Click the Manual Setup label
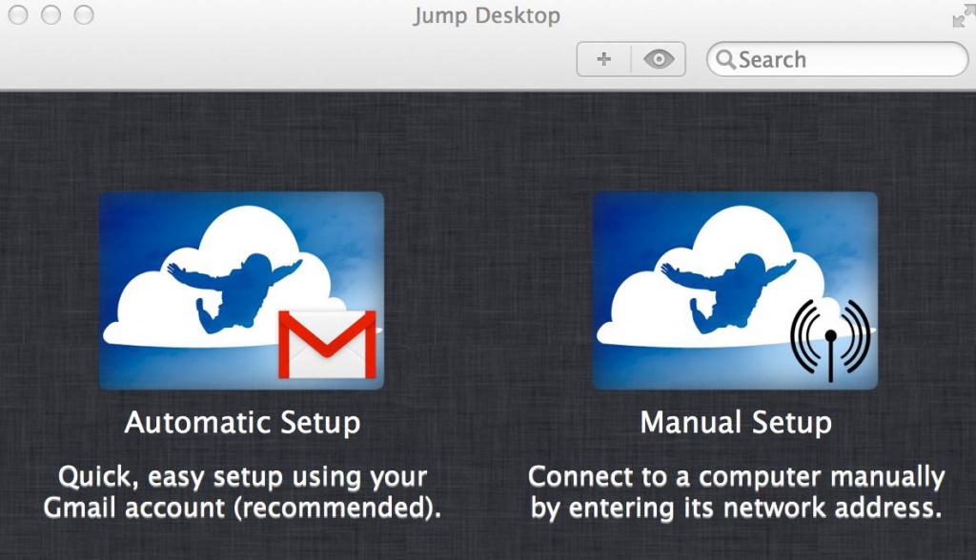Viewport: 976px width, 560px height. point(736,423)
